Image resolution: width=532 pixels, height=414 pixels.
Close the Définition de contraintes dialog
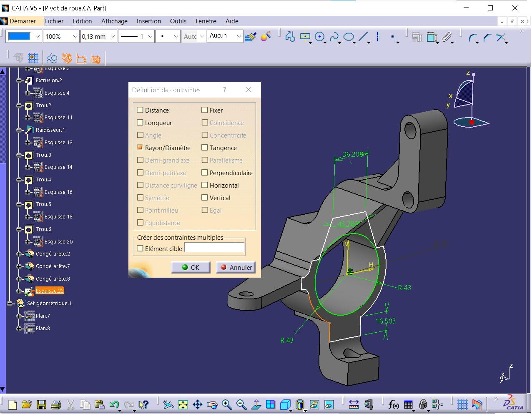click(248, 90)
